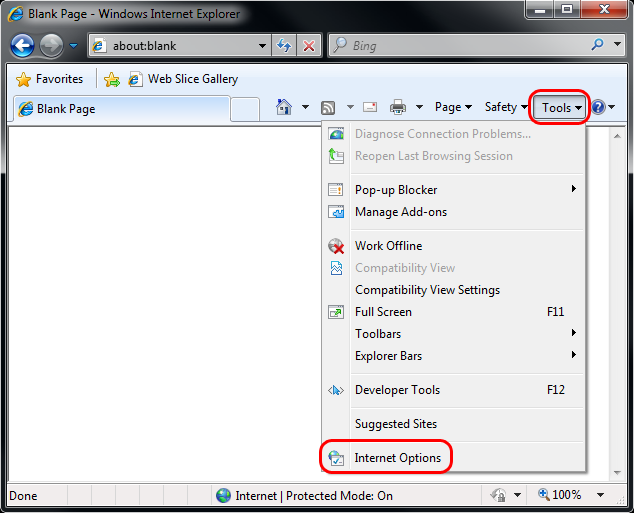Choose Manage Add-ons menu entry
This screenshot has height=513, width=634.
(400, 212)
